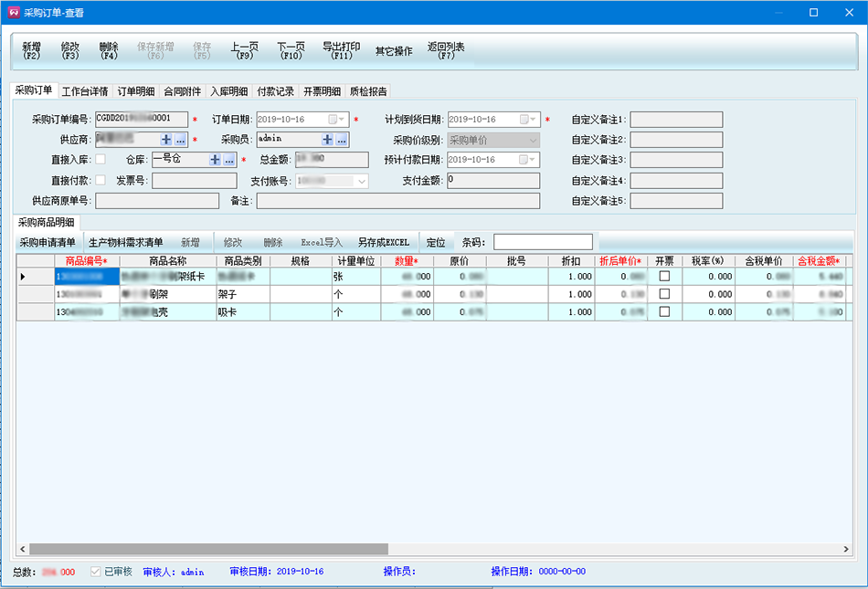Viewport: 868px width, 589px height.
Task: Click the 发票号 input field
Action: (195, 181)
